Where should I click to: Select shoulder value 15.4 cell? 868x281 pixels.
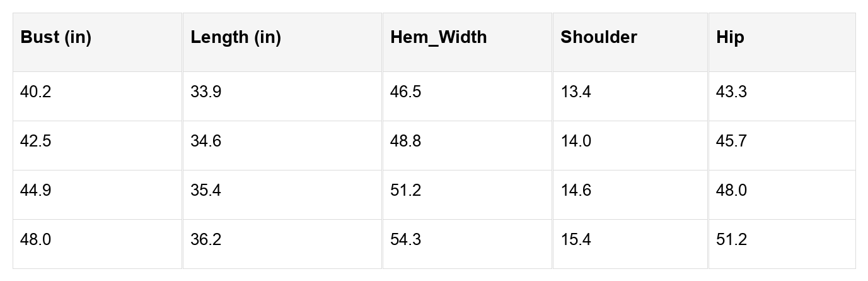pyautogui.click(x=630, y=244)
